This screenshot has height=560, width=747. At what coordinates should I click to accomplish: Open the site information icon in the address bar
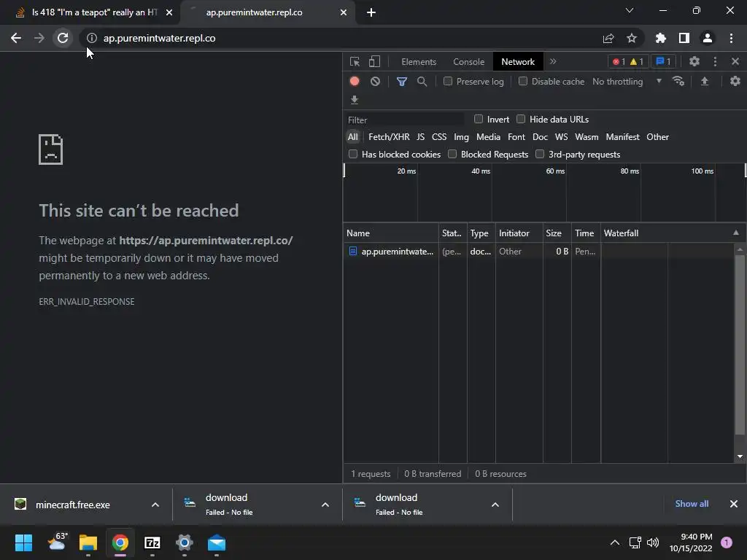(91, 38)
